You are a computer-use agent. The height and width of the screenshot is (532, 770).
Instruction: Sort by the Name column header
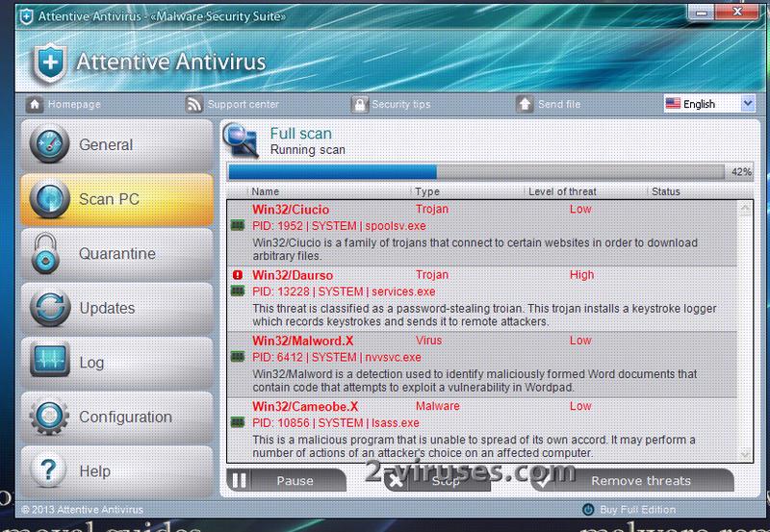[266, 191]
